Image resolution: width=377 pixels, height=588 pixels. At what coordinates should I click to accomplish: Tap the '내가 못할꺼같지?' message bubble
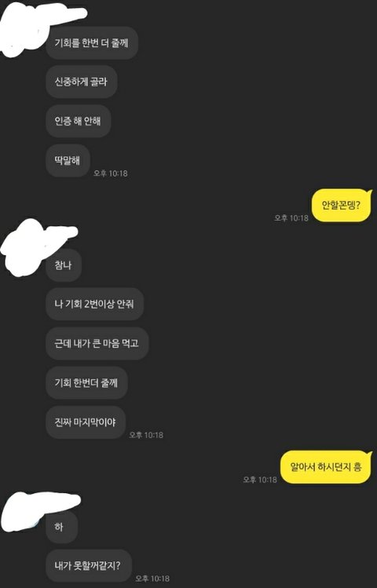[x=89, y=566]
